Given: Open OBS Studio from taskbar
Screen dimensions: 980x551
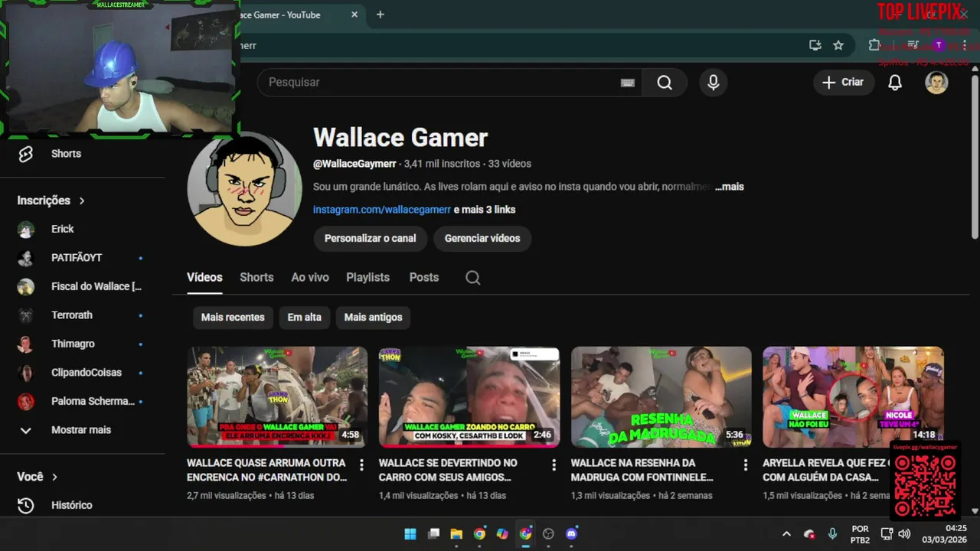Looking at the screenshot, I should pyautogui.click(x=548, y=534).
